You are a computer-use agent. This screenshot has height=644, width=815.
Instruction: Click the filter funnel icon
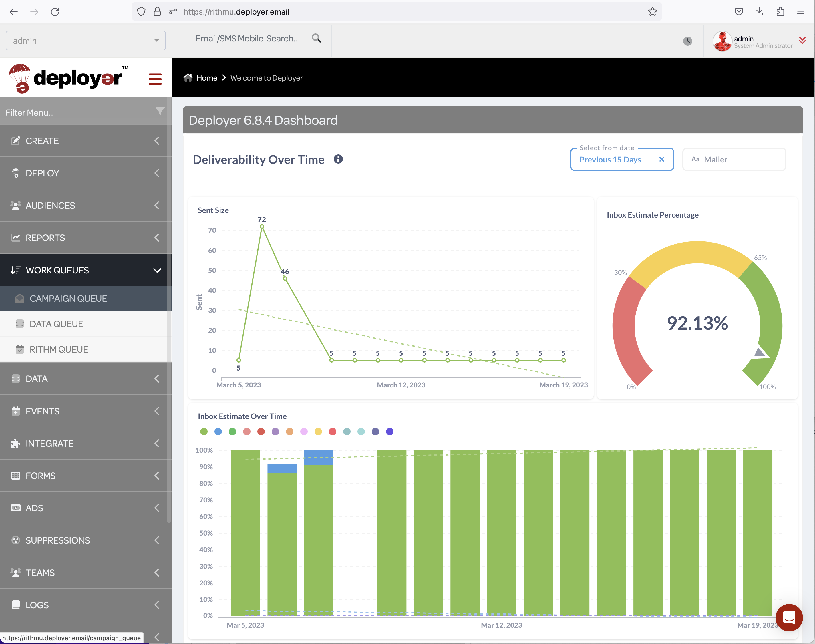[160, 110]
